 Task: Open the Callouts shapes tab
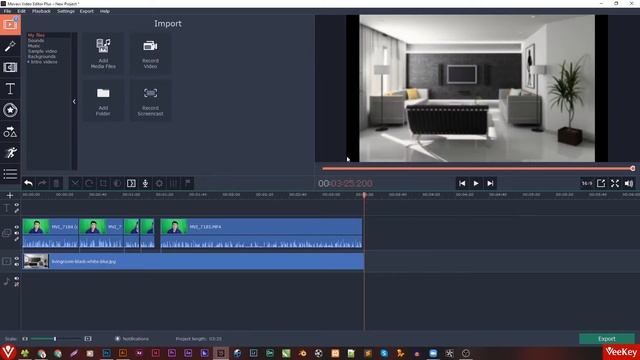[10, 131]
